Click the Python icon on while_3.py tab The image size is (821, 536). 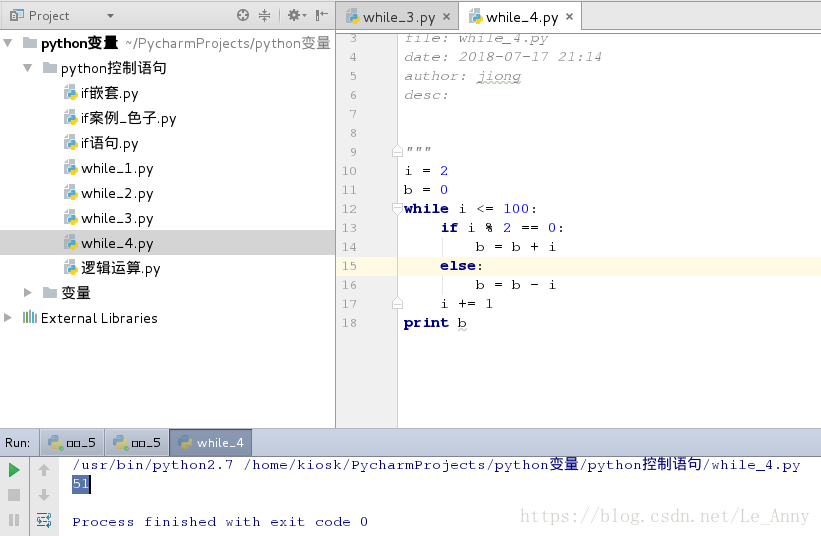pos(352,17)
